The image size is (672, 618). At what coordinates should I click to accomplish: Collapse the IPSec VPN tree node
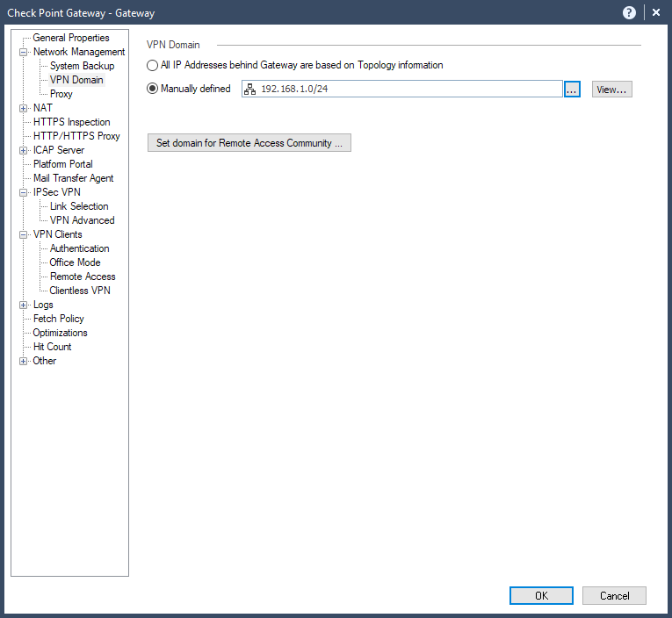click(x=24, y=192)
